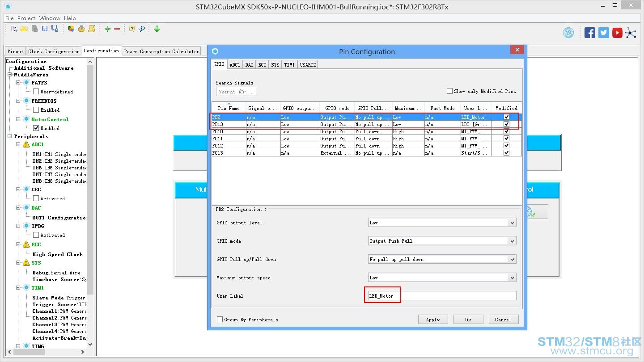Open the ST Twitter page icon
The width and height of the screenshot is (644, 362).
coord(604,33)
